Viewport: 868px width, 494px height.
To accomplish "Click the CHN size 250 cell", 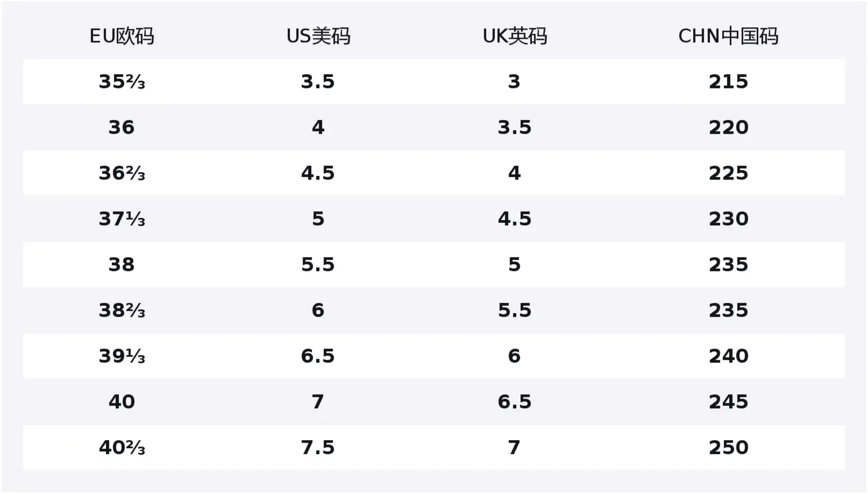I will point(729,448).
